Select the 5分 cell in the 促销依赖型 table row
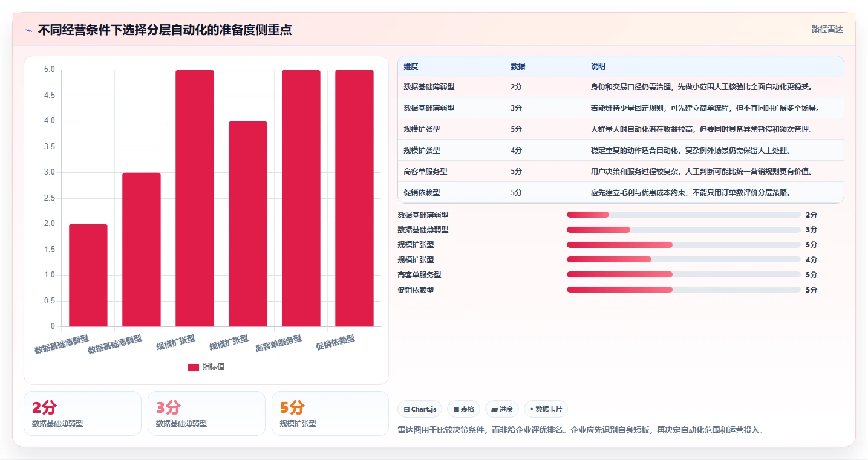 (x=516, y=193)
